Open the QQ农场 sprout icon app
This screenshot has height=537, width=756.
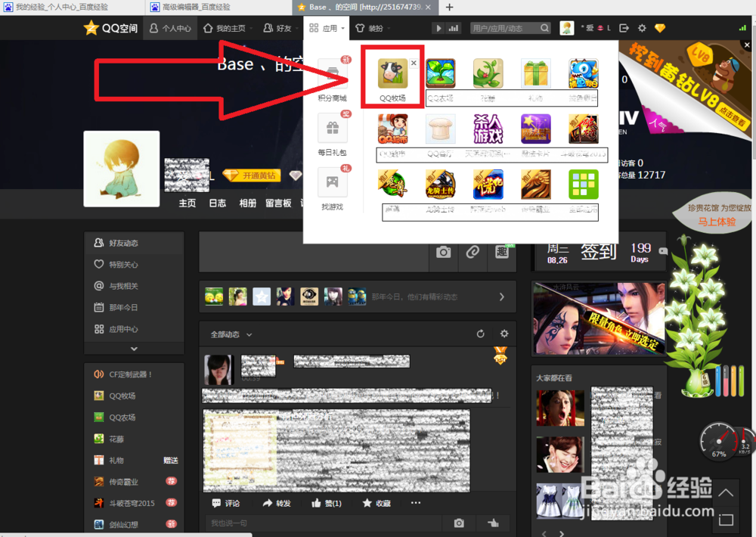(x=441, y=74)
